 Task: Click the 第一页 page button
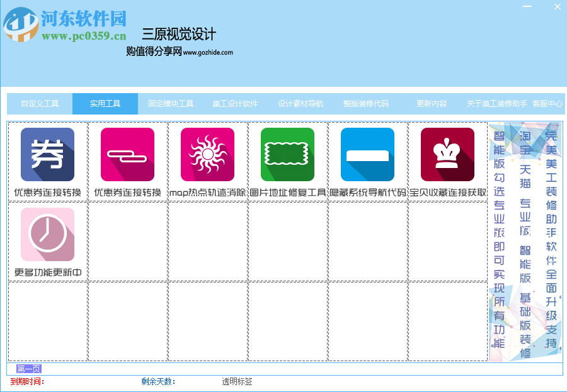click(x=29, y=369)
